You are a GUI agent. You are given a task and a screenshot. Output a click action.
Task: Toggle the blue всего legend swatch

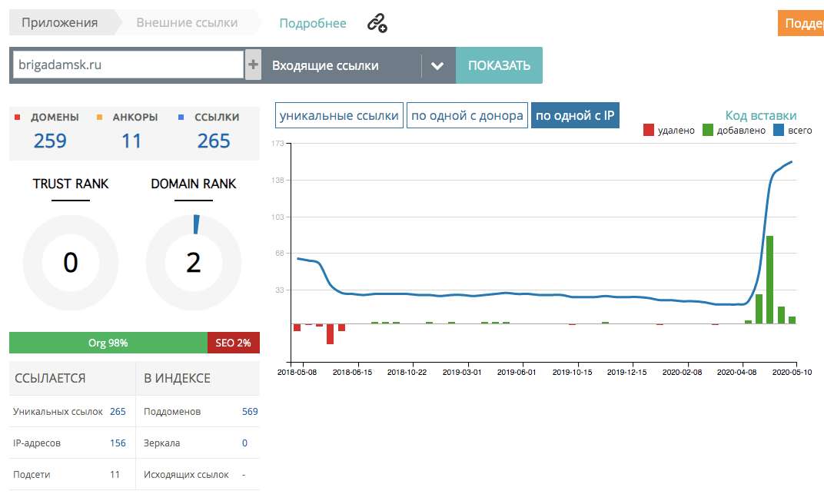pos(779,131)
